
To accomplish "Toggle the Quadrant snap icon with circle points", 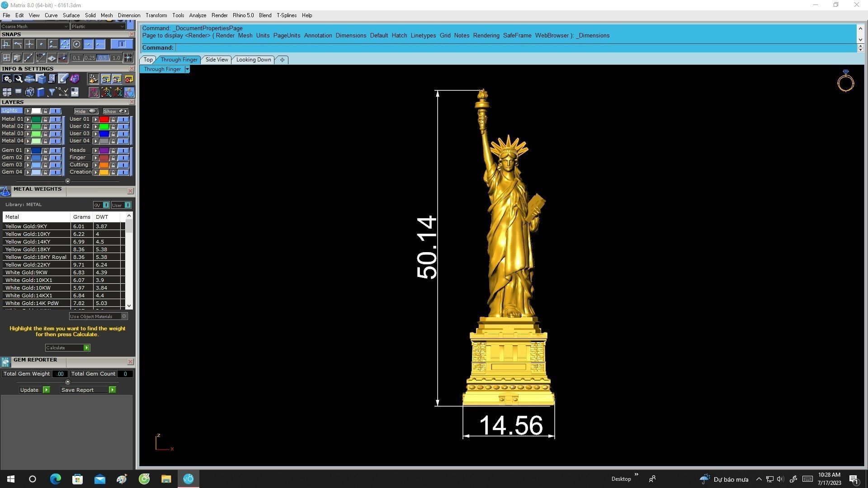I will (65, 44).
